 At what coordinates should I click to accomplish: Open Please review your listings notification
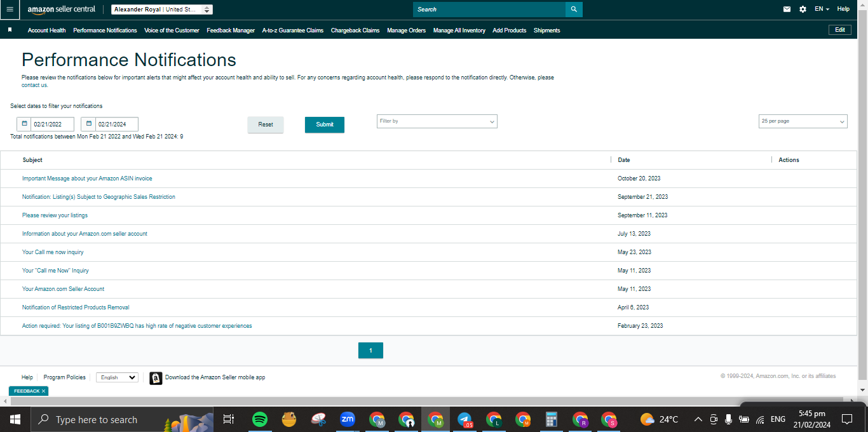pyautogui.click(x=55, y=215)
